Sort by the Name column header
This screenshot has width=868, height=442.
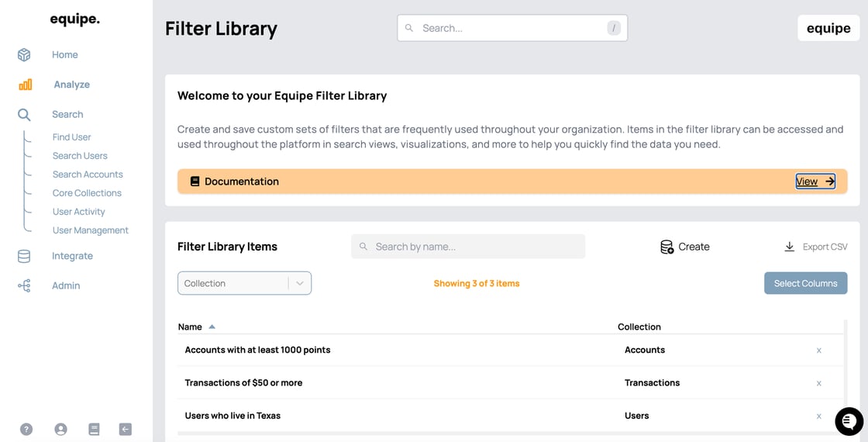click(190, 326)
